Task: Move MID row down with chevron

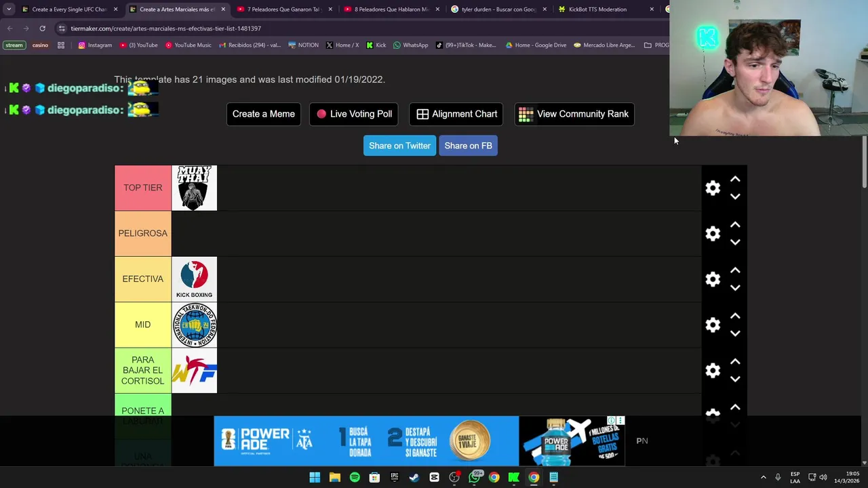Action: click(735, 333)
